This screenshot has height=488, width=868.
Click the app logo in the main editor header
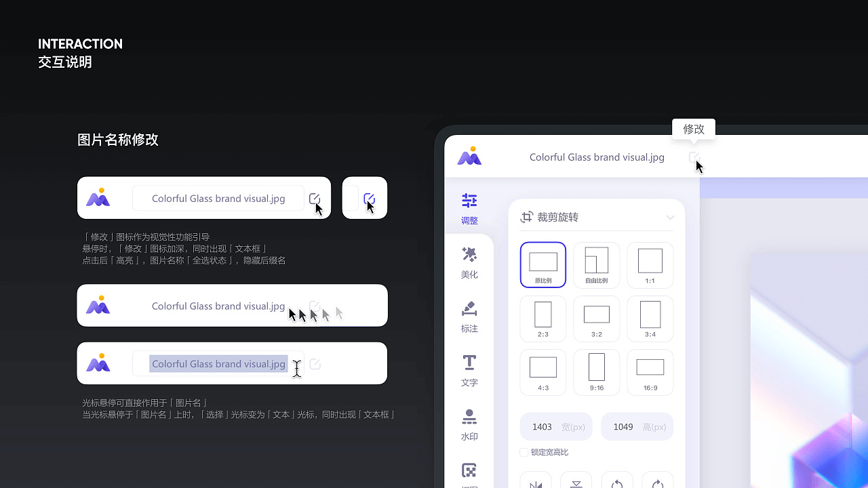(x=469, y=157)
